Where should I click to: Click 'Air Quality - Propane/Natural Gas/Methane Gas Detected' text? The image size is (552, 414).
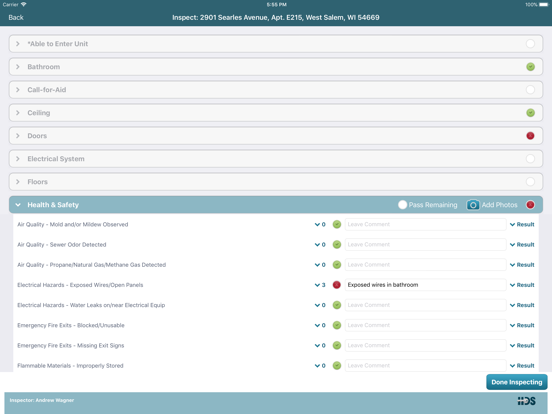pos(92,265)
